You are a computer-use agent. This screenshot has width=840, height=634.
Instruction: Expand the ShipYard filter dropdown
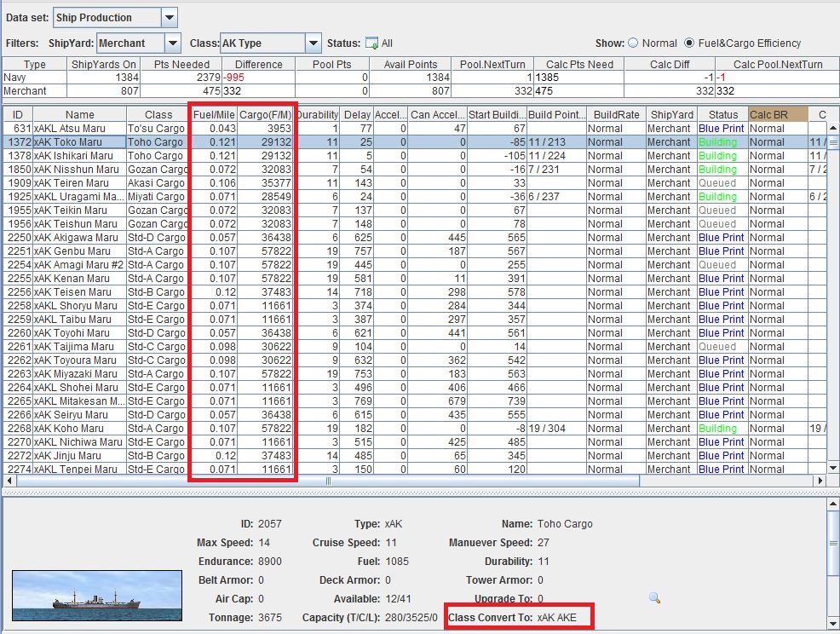[173, 43]
